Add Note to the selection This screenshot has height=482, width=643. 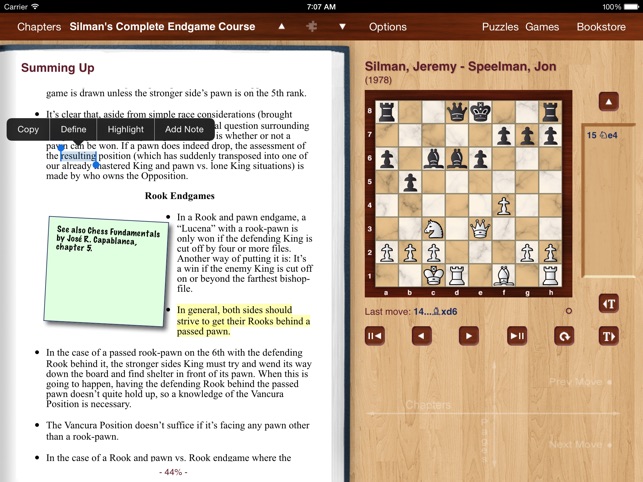click(x=184, y=129)
